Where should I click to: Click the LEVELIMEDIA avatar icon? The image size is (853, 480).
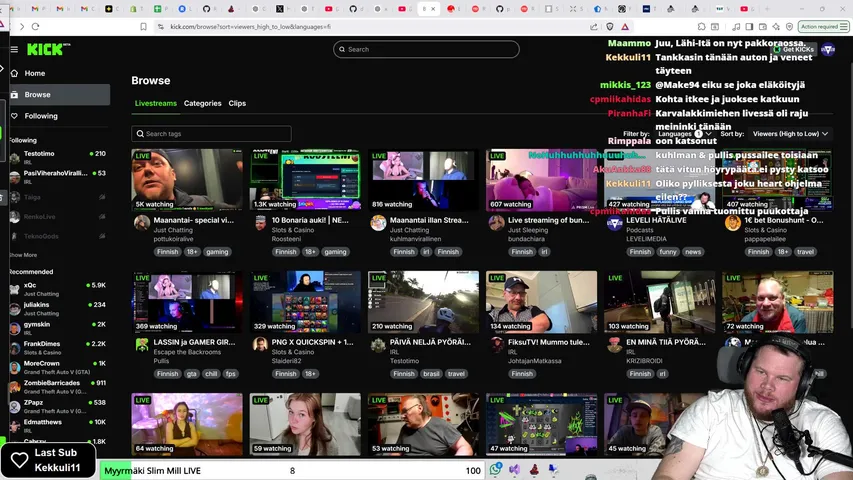tap(615, 223)
